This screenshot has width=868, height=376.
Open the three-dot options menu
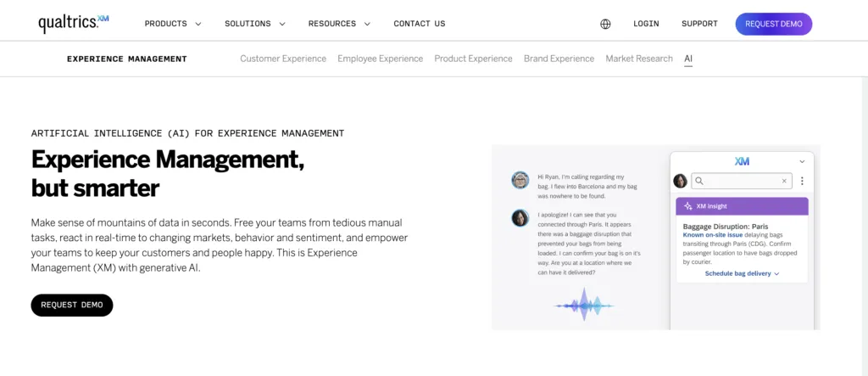coord(802,181)
